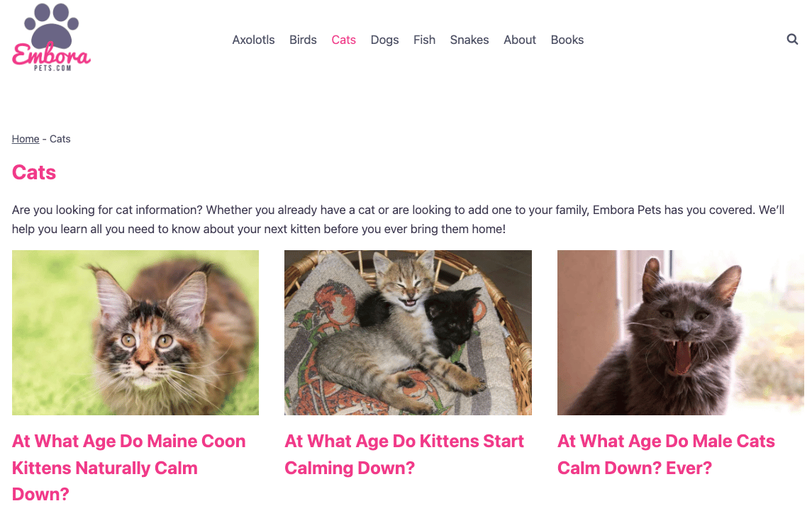Open the Maine Coon kitten thumbnail
Viewport: 812px width, 523px height.
[x=135, y=332]
